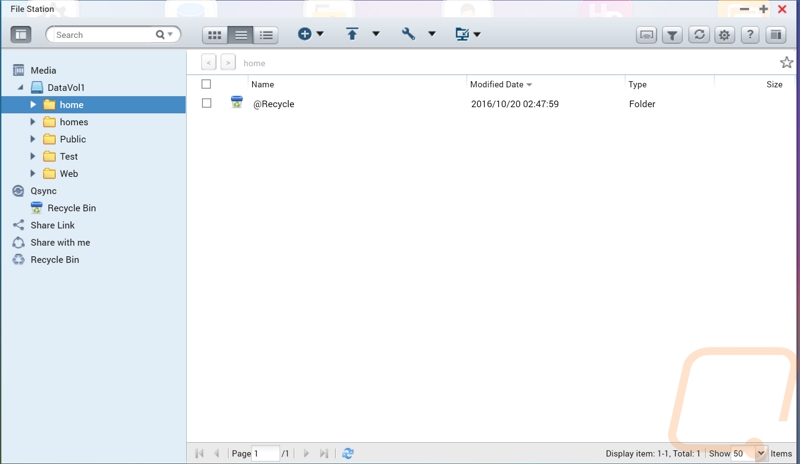Open the upload menu dropdown arrow

tap(376, 34)
